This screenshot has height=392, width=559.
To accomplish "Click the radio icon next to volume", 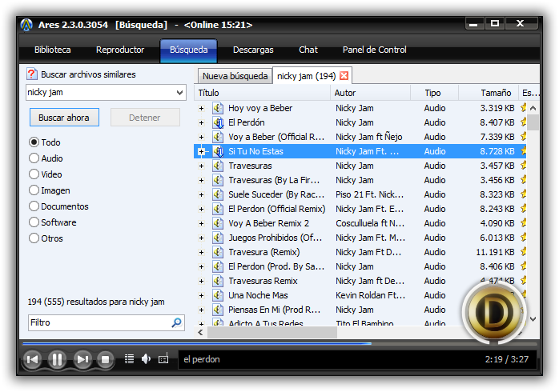I will point(163,359).
